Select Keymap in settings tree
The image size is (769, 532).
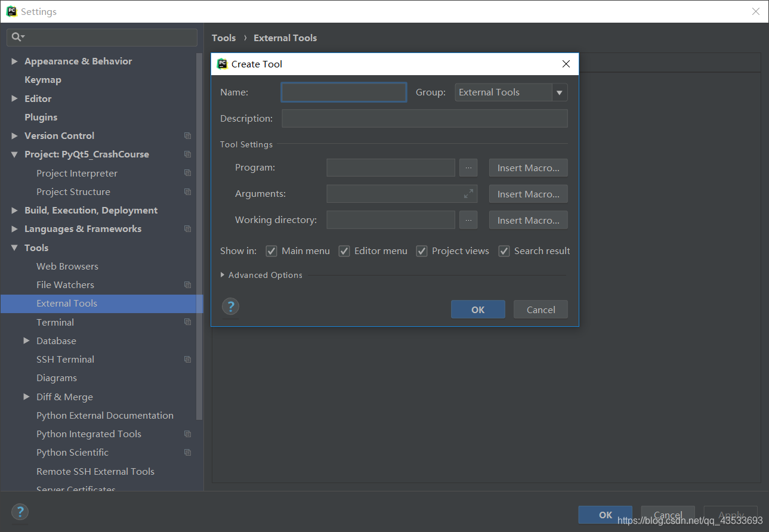click(x=43, y=80)
